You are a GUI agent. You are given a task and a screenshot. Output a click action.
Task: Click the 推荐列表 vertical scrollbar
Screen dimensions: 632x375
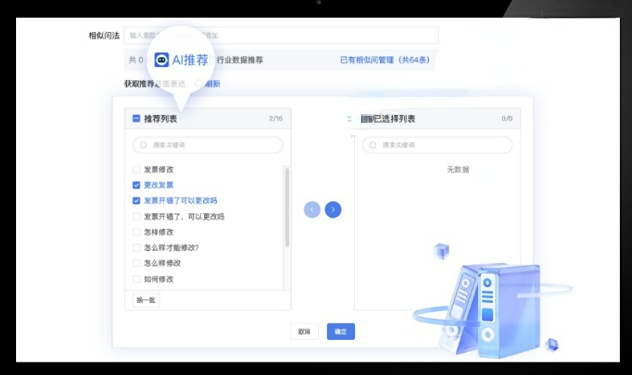[287, 207]
